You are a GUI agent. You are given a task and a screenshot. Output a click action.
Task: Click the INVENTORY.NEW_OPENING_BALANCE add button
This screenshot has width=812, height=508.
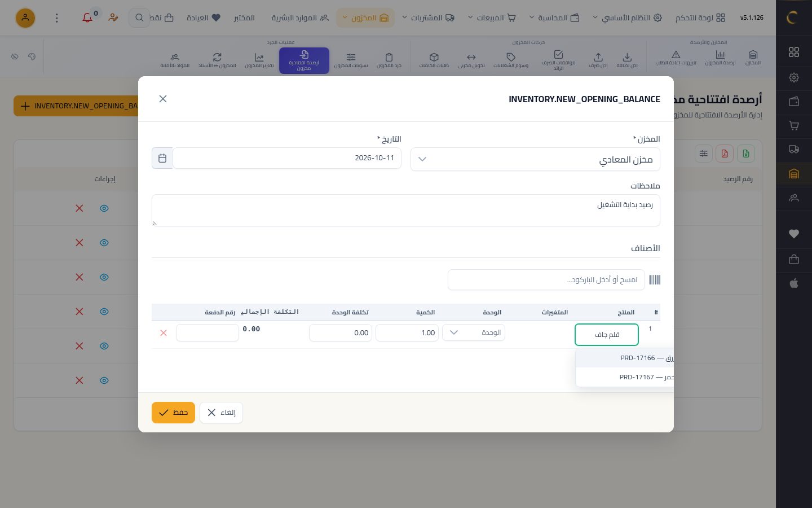point(76,106)
